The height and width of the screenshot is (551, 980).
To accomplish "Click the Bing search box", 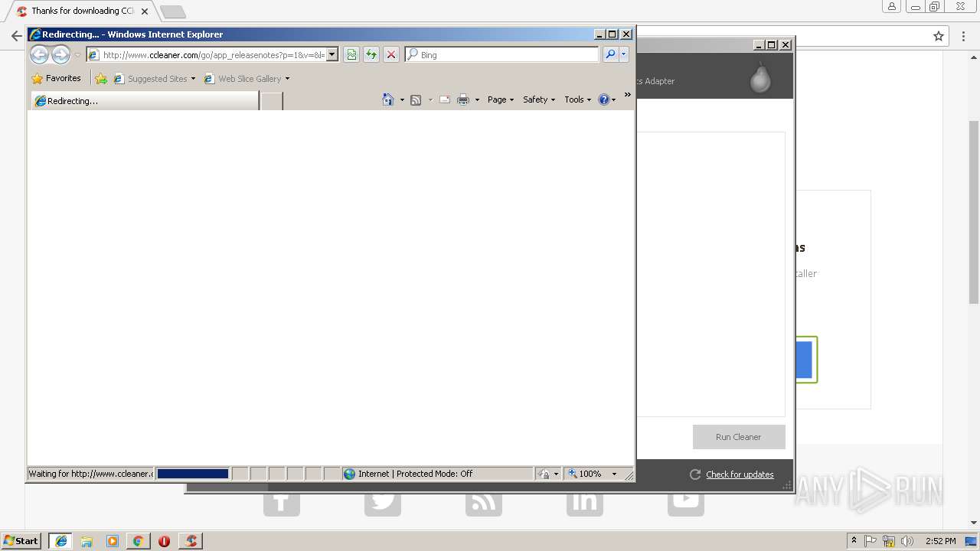I will pyautogui.click(x=502, y=55).
